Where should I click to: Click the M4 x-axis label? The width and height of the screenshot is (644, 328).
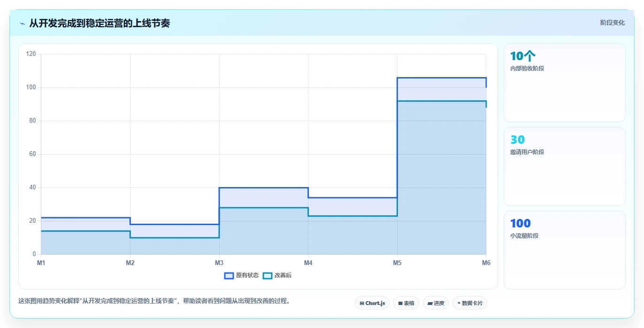(308, 263)
